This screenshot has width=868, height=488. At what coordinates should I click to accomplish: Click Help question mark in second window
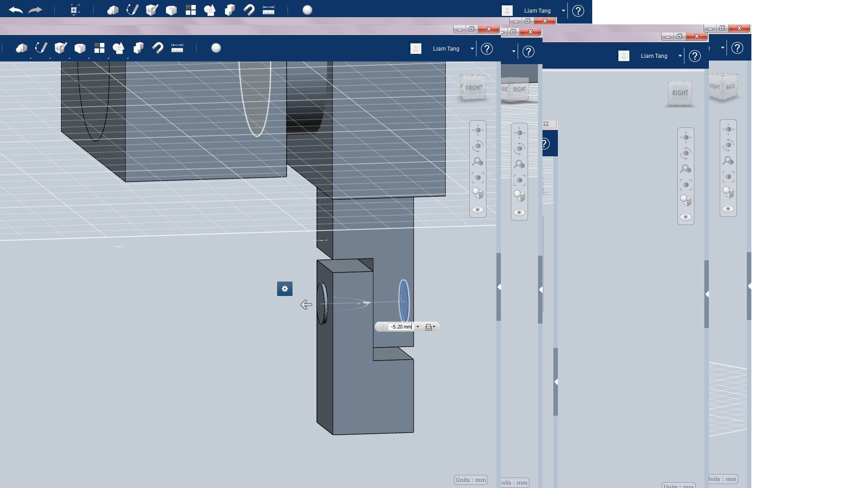[x=528, y=51]
